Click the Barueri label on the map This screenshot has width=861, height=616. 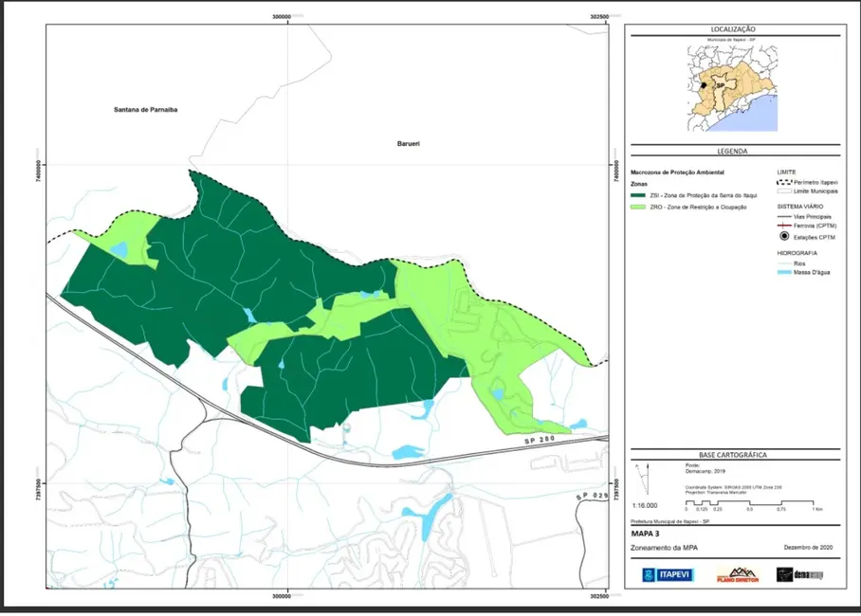point(408,143)
